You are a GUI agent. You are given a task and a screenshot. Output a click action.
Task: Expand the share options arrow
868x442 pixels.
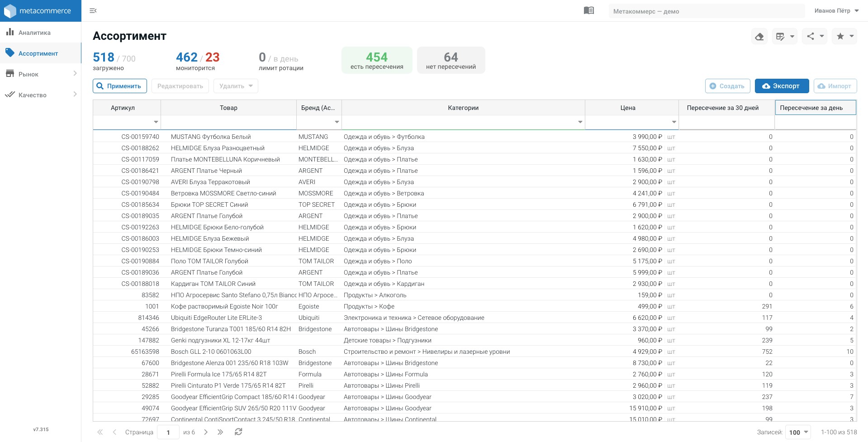coord(822,36)
